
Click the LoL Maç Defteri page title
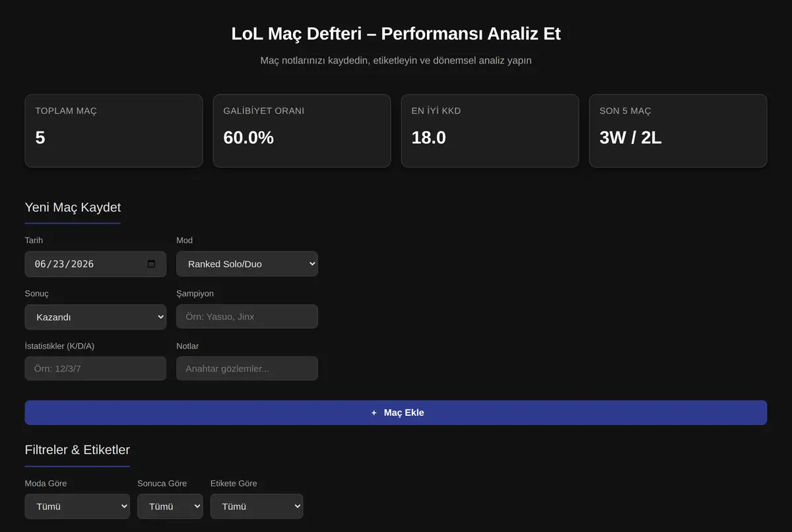coord(396,34)
